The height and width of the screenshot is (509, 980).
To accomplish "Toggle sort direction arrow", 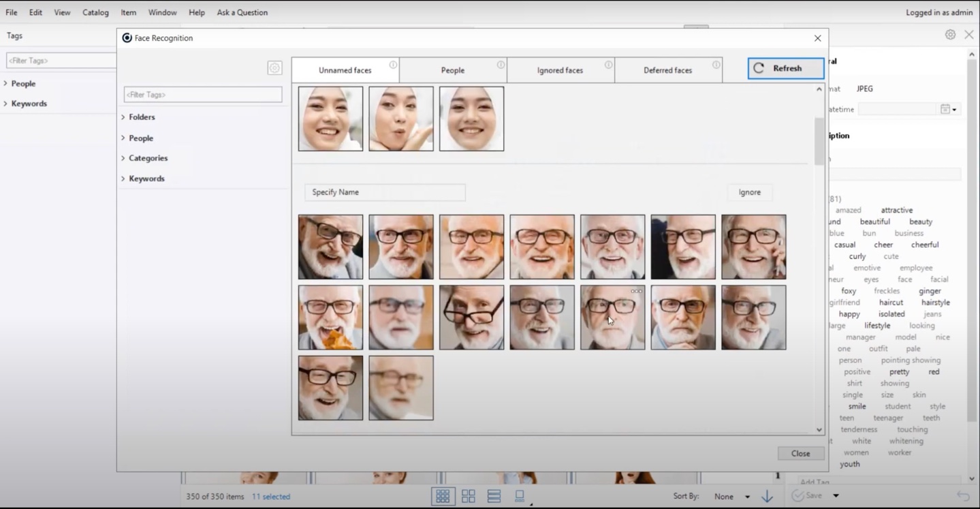I will (x=767, y=496).
